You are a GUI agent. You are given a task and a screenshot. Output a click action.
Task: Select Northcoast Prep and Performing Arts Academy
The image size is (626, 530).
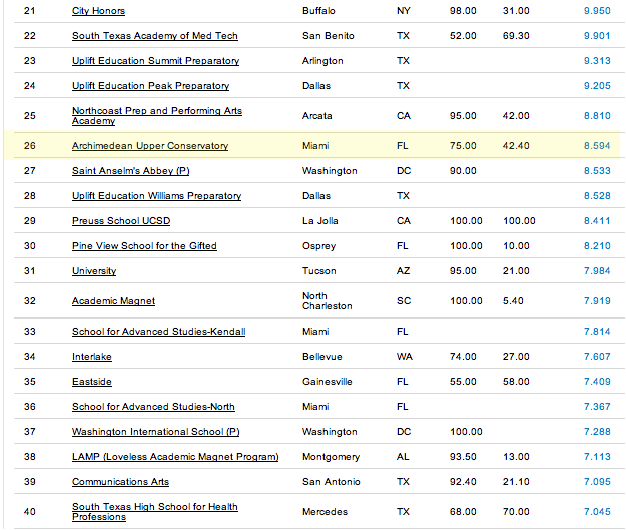click(x=157, y=116)
